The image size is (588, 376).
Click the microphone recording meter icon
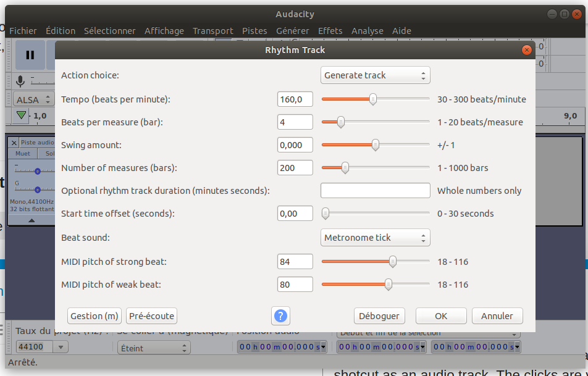[x=20, y=81]
